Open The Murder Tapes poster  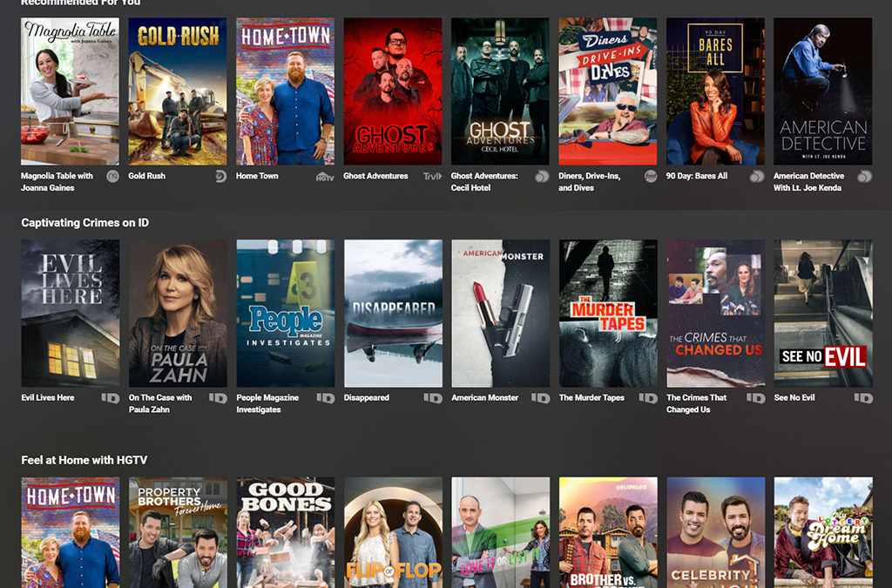pyautogui.click(x=608, y=314)
